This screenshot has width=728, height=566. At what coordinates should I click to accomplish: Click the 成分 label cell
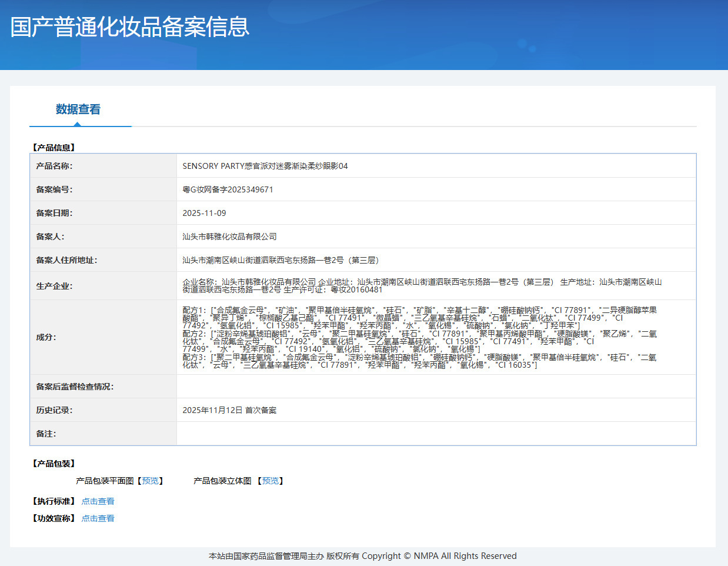tap(103, 337)
